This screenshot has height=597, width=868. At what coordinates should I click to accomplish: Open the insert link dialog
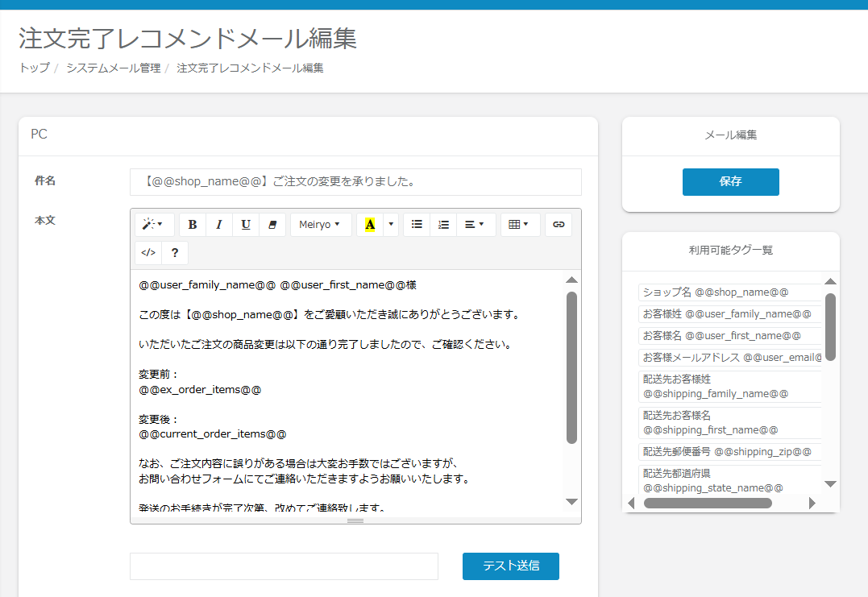[559, 225]
